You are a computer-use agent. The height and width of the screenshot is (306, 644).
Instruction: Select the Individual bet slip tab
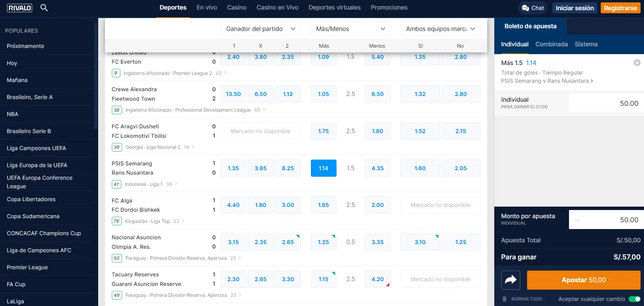click(514, 44)
